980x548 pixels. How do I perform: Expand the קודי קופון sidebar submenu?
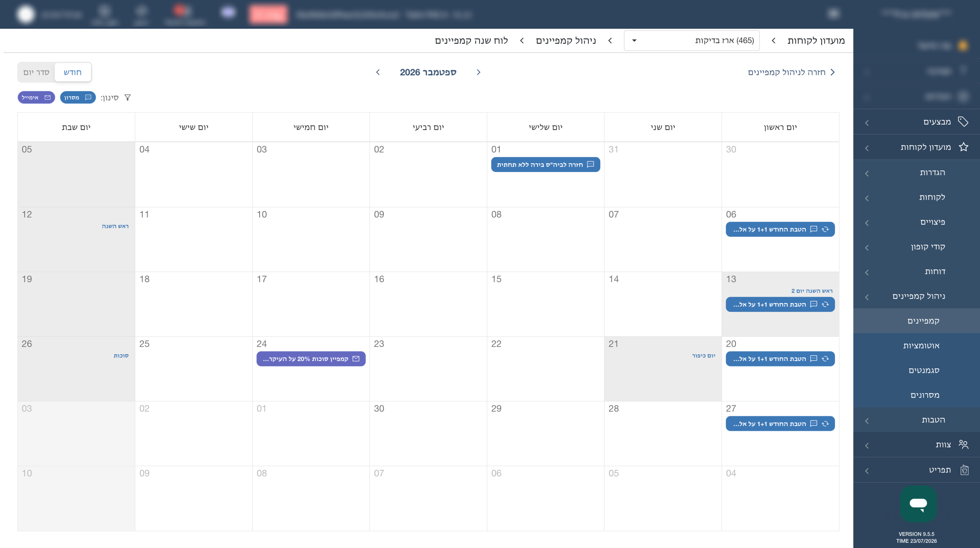click(917, 247)
